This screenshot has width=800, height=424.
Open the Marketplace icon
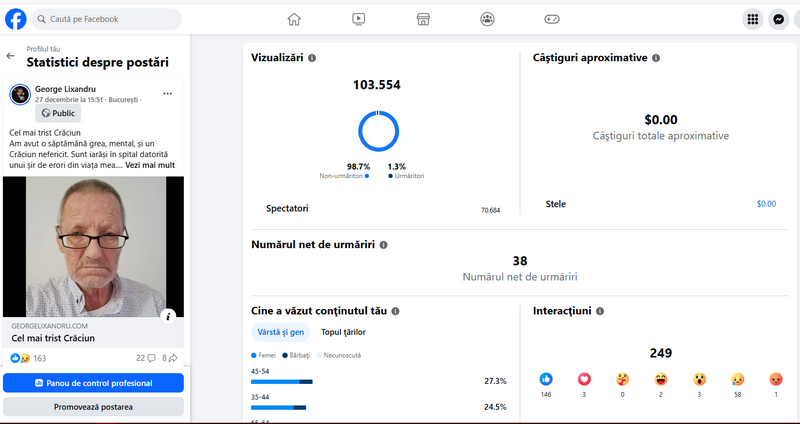click(423, 19)
